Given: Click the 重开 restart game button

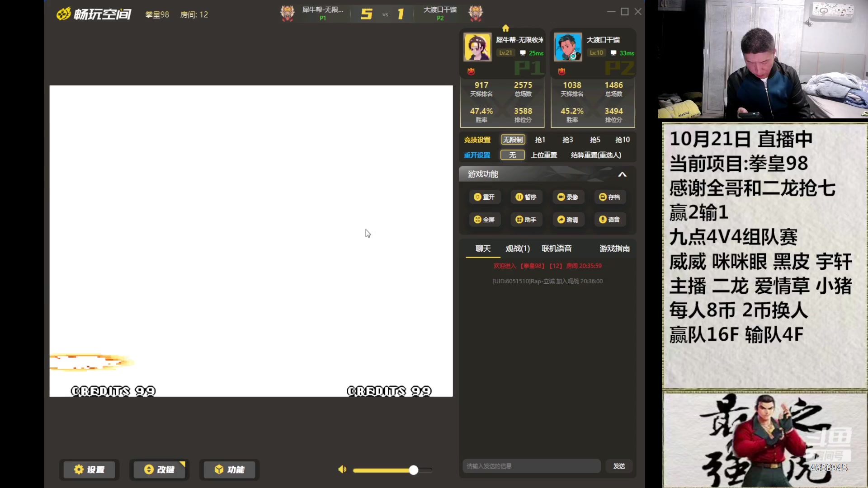Looking at the screenshot, I should pos(484,197).
